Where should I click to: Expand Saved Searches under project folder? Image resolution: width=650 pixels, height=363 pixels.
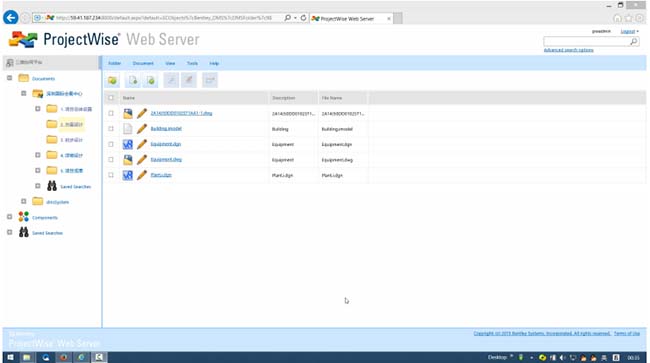tap(38, 186)
